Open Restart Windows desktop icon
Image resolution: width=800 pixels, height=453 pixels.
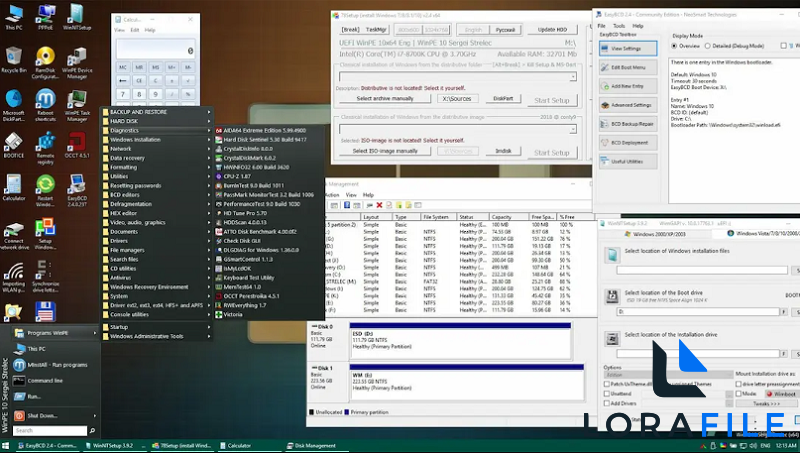45,190
